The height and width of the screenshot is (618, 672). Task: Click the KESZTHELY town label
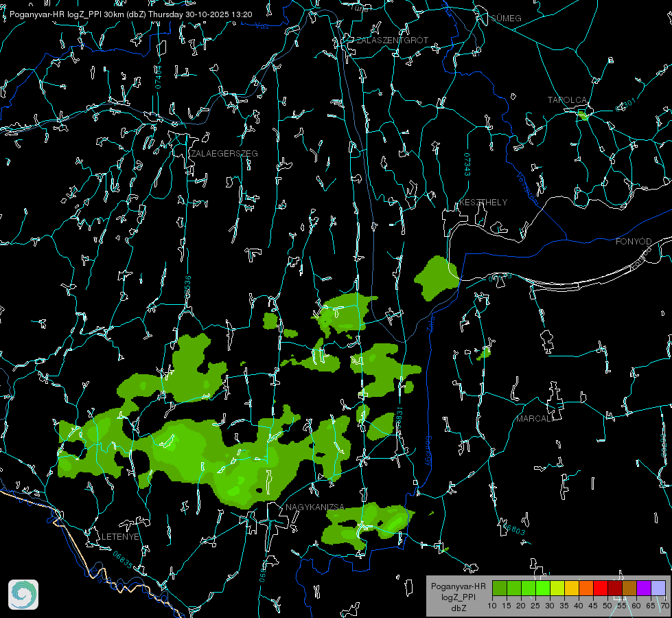click(483, 202)
